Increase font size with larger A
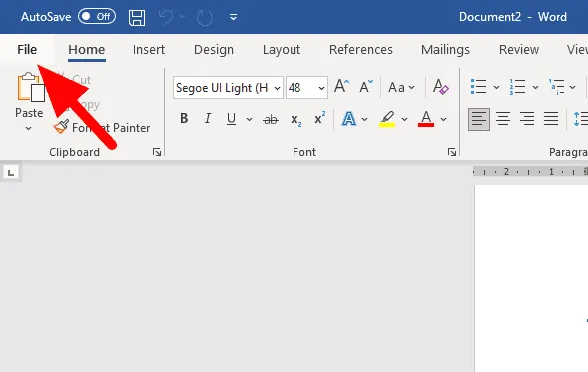 pyautogui.click(x=342, y=87)
